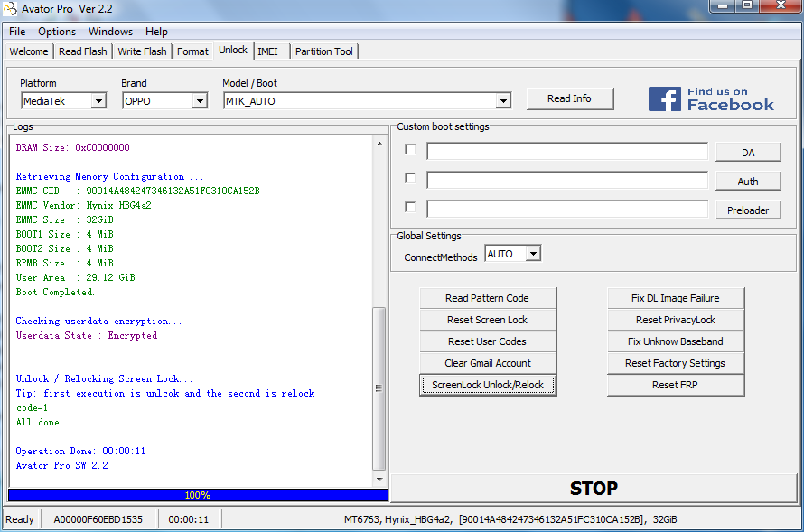
Task: Click the 'Userdata State : Encrypted' log line
Action: pos(87,335)
